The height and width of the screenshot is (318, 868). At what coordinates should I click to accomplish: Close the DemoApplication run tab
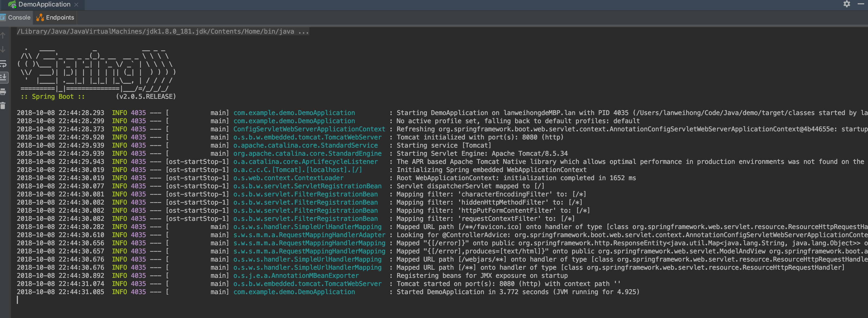pyautogui.click(x=76, y=4)
